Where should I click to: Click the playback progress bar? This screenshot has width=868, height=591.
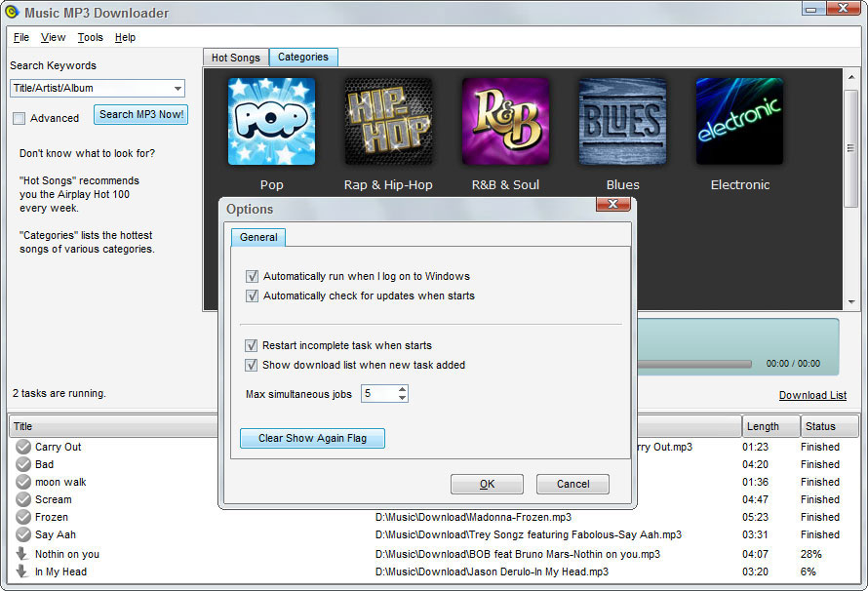point(694,364)
